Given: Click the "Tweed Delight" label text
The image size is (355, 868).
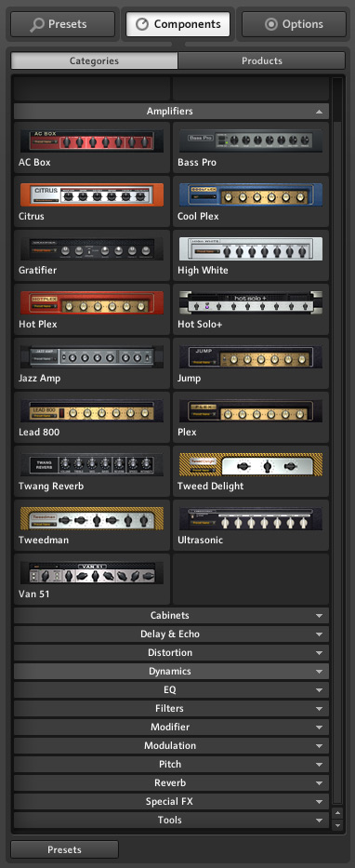Looking at the screenshot, I should coord(211,487).
